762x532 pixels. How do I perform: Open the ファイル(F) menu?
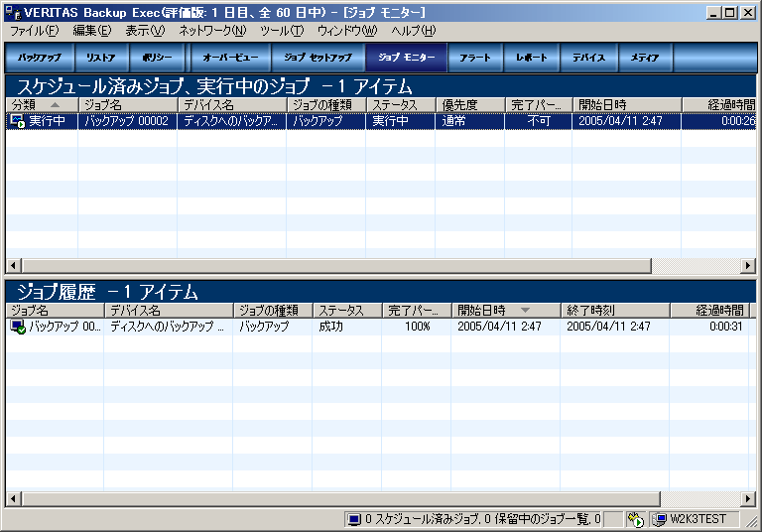tap(35, 31)
